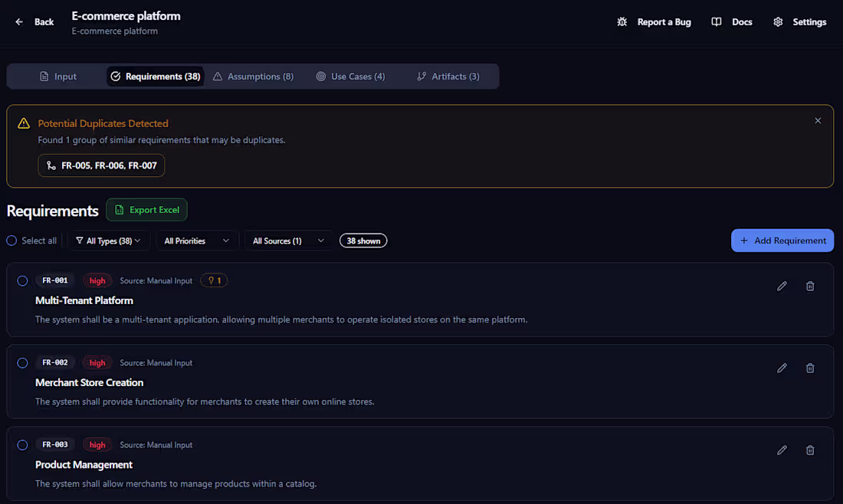Screen dimensions: 843x504
Task: Click the Excel file icon in Export Excel
Action: (x=120, y=210)
